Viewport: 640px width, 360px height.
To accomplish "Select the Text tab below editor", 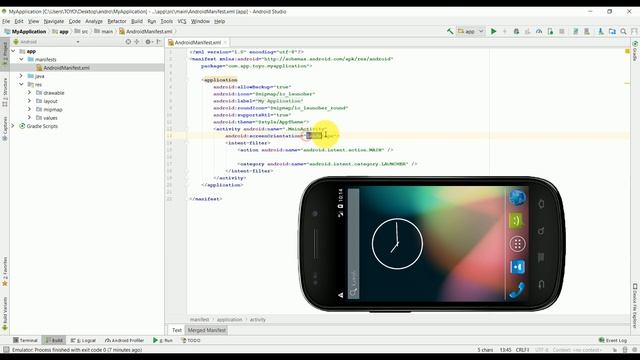I will coord(177,330).
